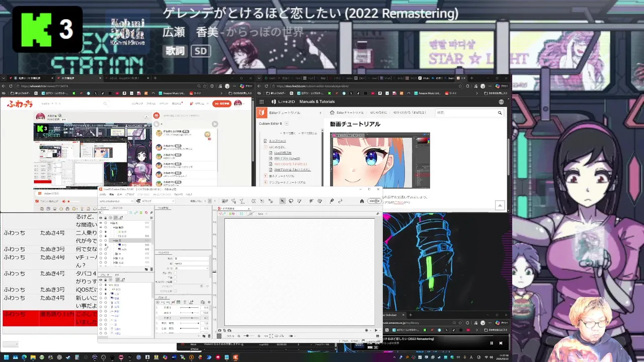
Task: Select edit level 2 in Cubism toolbar
Action: point(210,201)
